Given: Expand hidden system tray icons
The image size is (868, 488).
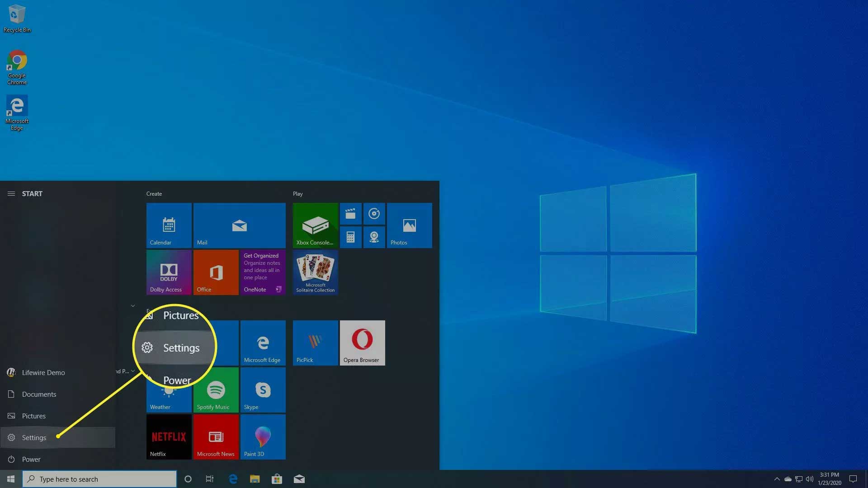Looking at the screenshot, I should pos(778,479).
